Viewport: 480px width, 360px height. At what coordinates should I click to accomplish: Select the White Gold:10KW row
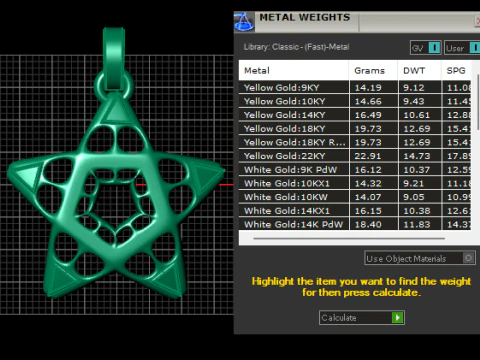pyautogui.click(x=355, y=197)
